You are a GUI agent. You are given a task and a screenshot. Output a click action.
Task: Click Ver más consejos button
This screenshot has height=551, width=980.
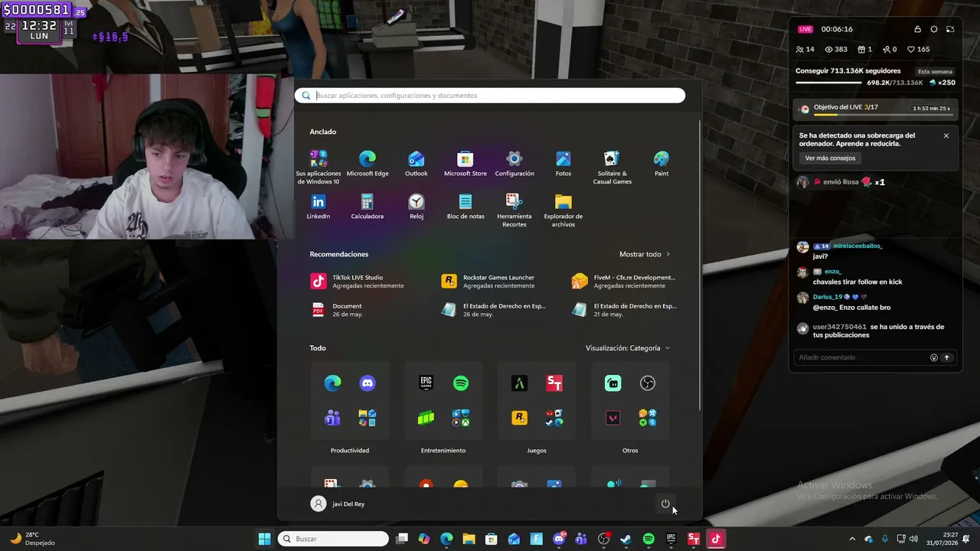830,158
